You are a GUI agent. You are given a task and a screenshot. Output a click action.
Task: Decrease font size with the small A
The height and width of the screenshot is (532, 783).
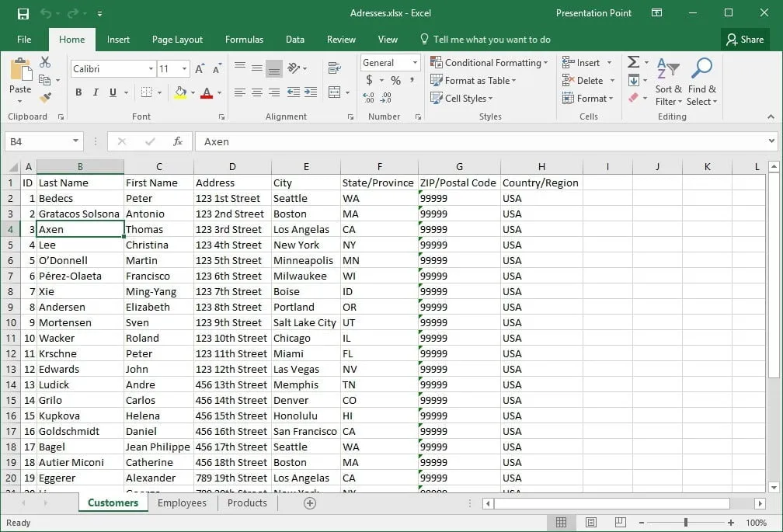[x=217, y=69]
